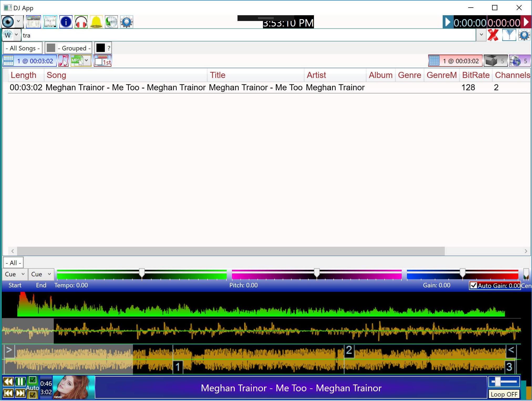Click the Loop OFF button
Viewport: 532px width, 401px height.
pyautogui.click(x=504, y=394)
